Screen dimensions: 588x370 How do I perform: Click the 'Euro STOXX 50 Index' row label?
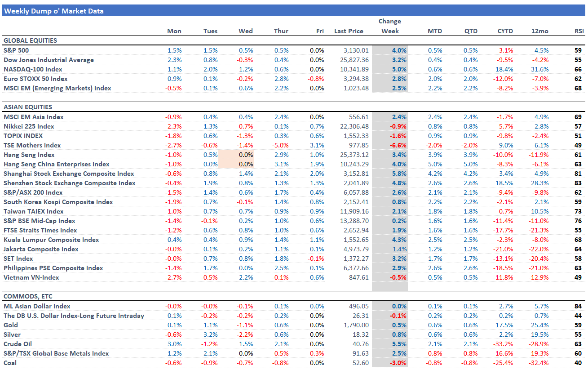pyautogui.click(x=35, y=79)
